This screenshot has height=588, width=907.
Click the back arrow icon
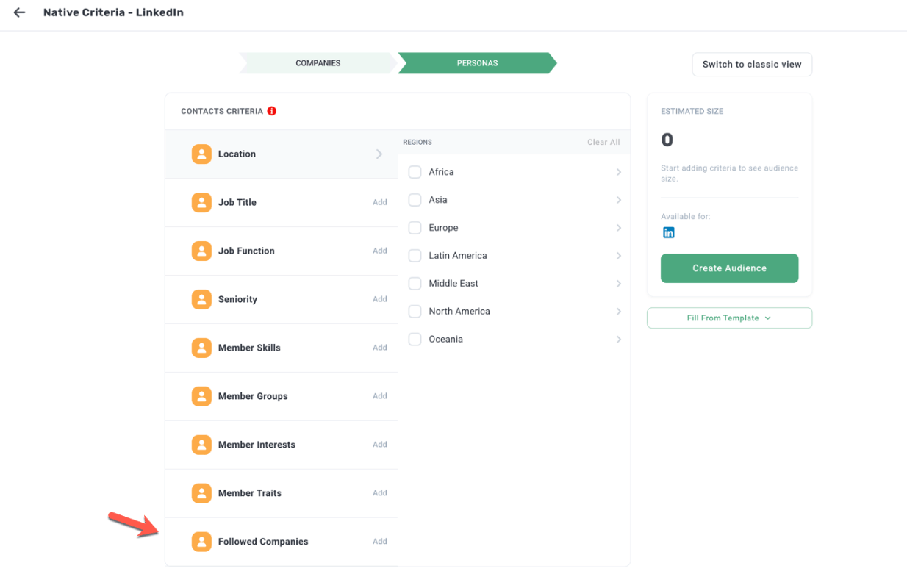[20, 12]
